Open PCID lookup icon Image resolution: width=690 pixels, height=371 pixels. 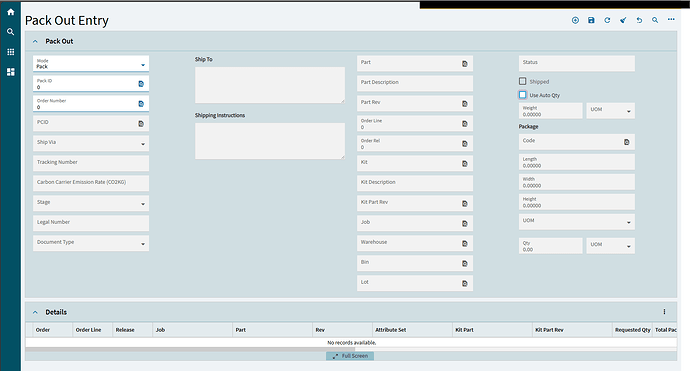click(141, 124)
